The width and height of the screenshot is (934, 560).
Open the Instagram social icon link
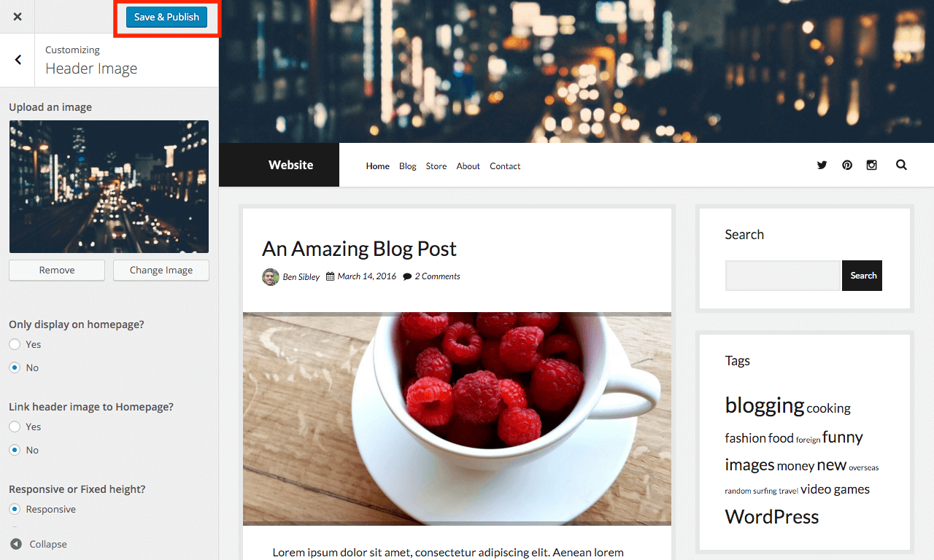(871, 165)
